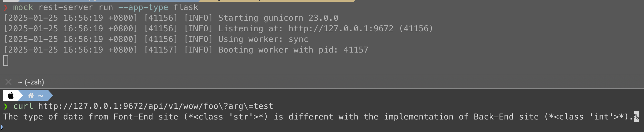Click the gunicorn listening address http://127.0.0.1:9672
The image size is (644, 132).
[341, 28]
